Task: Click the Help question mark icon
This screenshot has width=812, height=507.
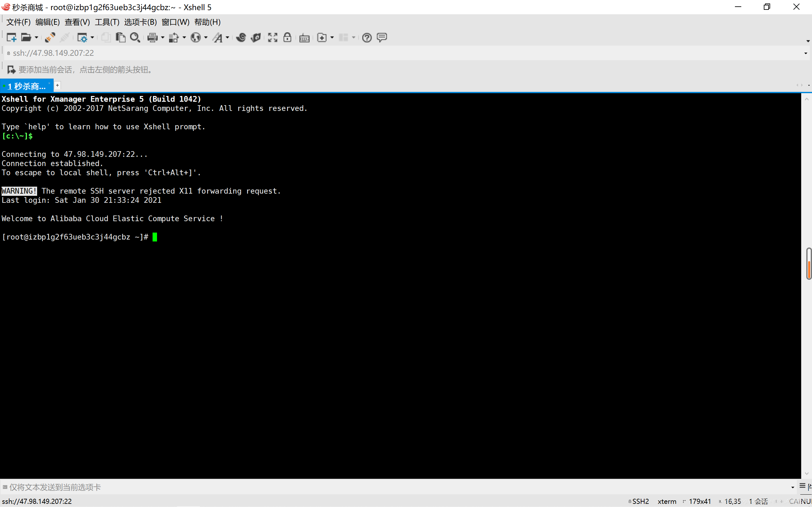Action: click(x=367, y=38)
